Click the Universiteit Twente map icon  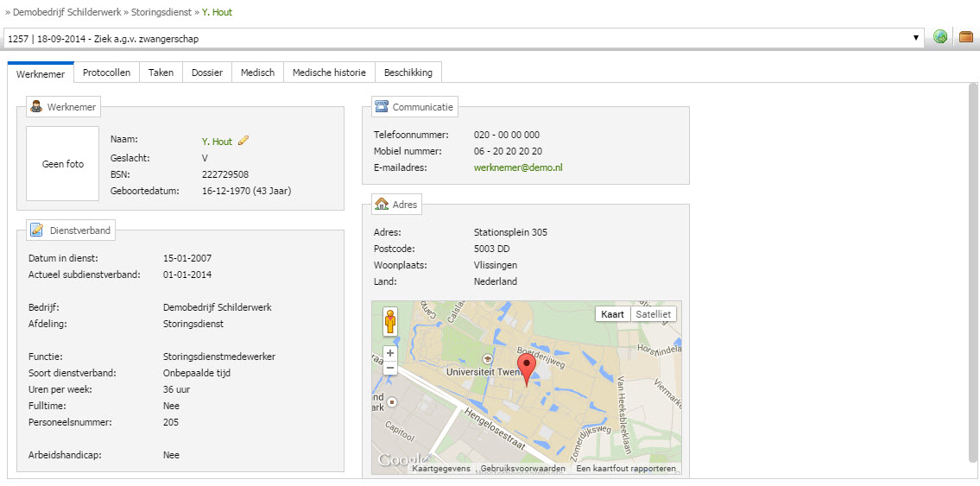(487, 358)
